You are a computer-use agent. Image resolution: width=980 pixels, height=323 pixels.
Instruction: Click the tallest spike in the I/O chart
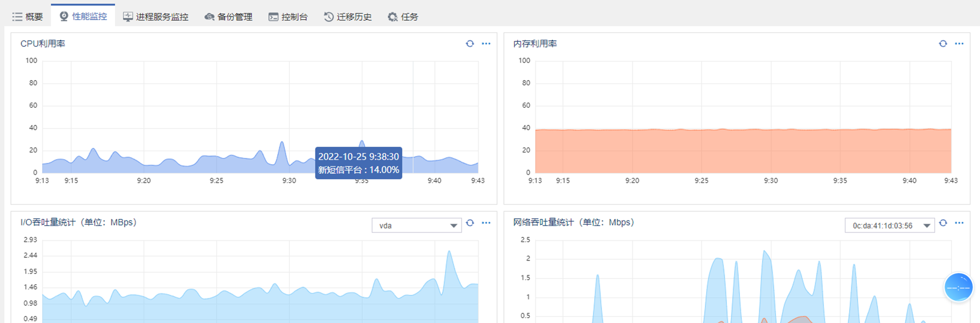449,251
